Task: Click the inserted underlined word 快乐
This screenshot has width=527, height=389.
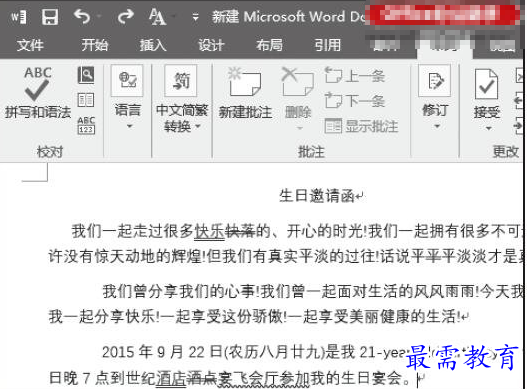Action: click(x=210, y=231)
